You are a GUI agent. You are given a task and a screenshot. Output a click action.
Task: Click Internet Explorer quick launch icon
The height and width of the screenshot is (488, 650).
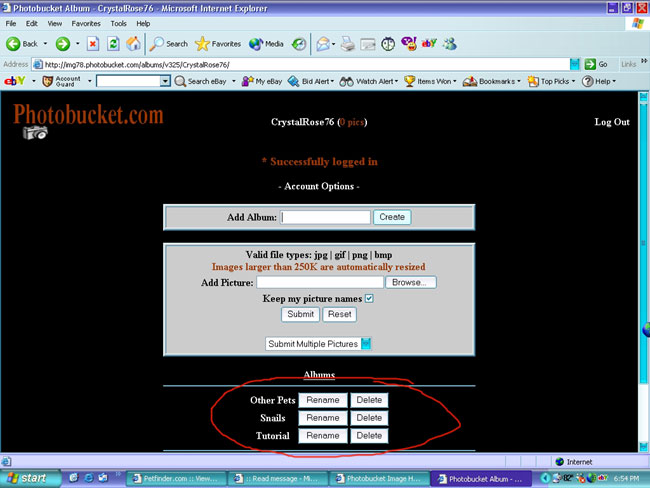coord(89,478)
